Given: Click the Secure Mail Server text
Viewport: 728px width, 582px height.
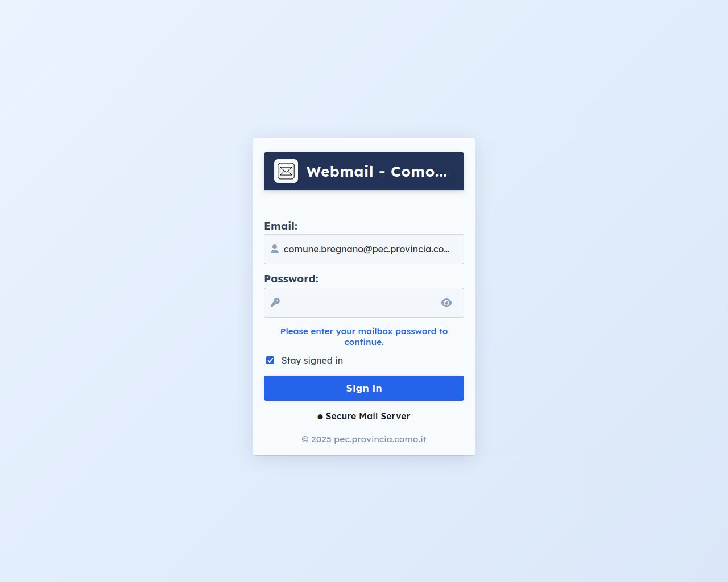Looking at the screenshot, I should (x=368, y=416).
